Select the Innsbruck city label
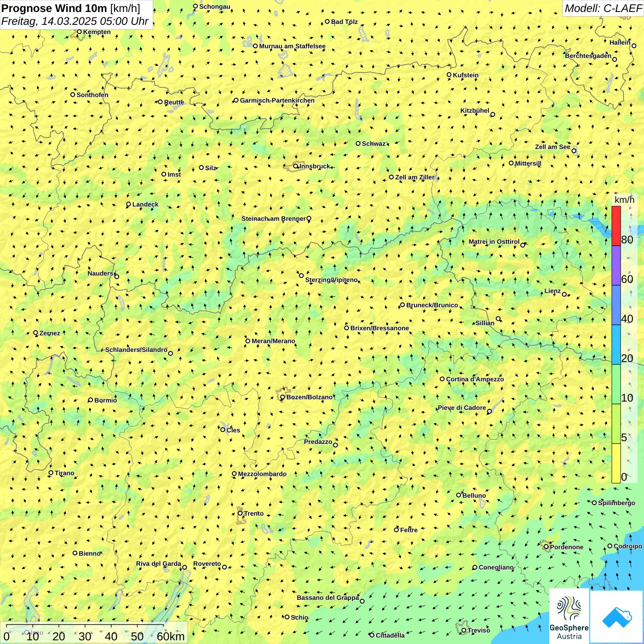The image size is (644, 644). (x=315, y=166)
